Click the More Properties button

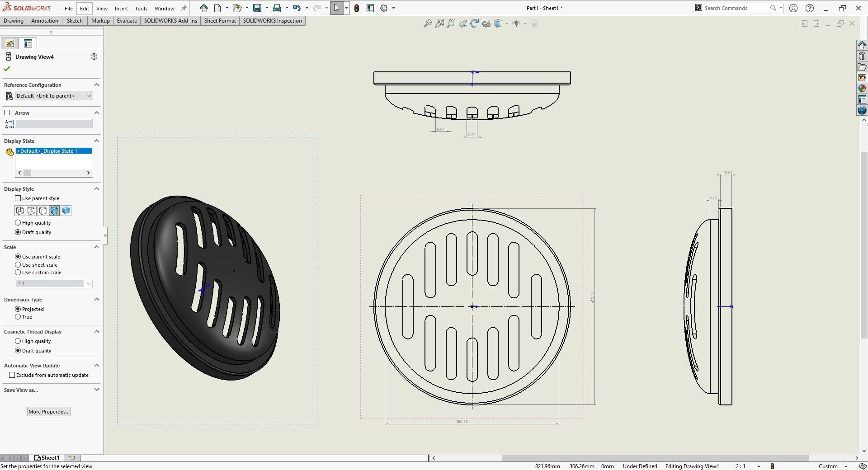coord(49,412)
